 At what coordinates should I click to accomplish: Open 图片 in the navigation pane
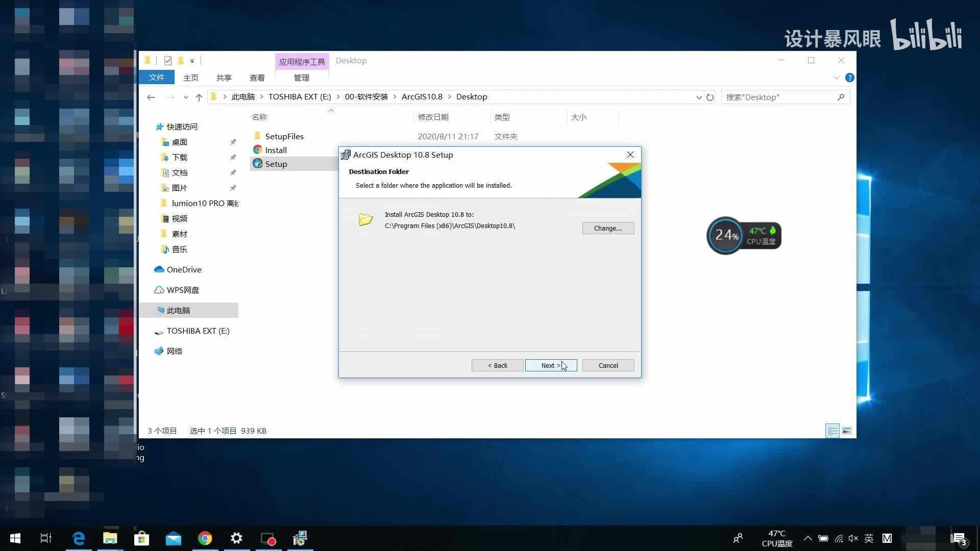179,188
